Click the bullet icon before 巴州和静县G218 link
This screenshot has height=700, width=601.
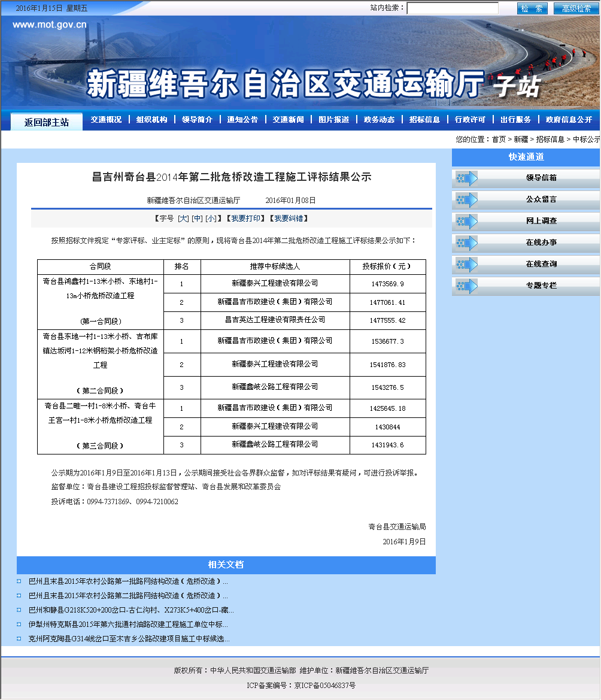coord(19,610)
